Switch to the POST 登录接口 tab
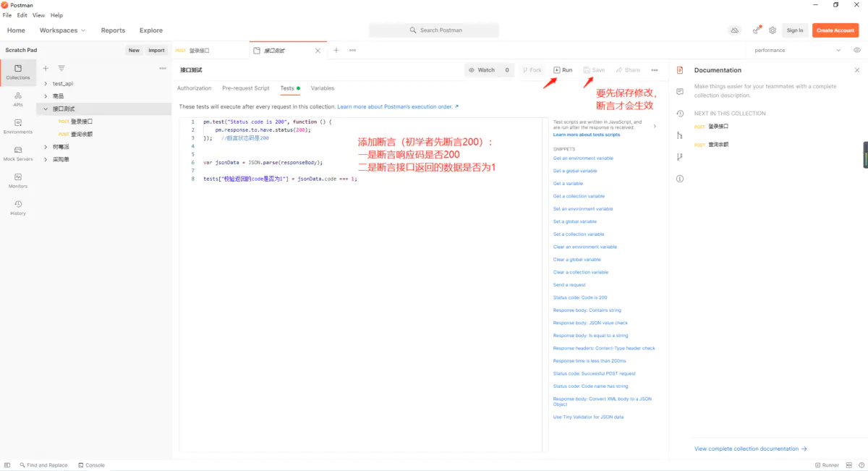The height and width of the screenshot is (471, 868). pyautogui.click(x=210, y=51)
